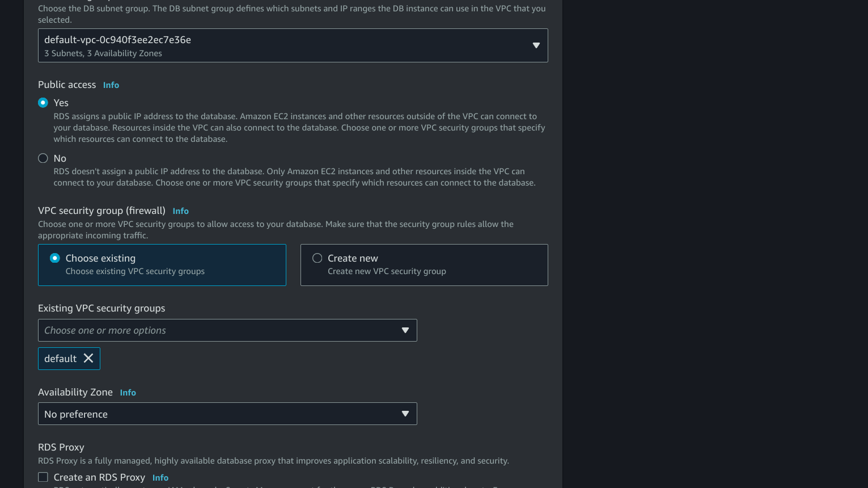This screenshot has height=488, width=868.
Task: Click the "default" security group tag label
Action: pos(60,359)
